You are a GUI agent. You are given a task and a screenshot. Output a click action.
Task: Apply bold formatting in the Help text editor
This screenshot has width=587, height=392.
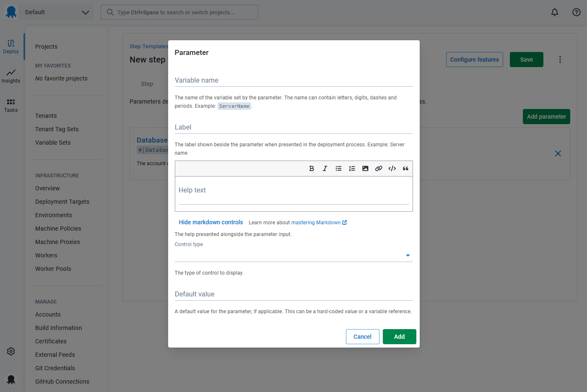point(312,168)
